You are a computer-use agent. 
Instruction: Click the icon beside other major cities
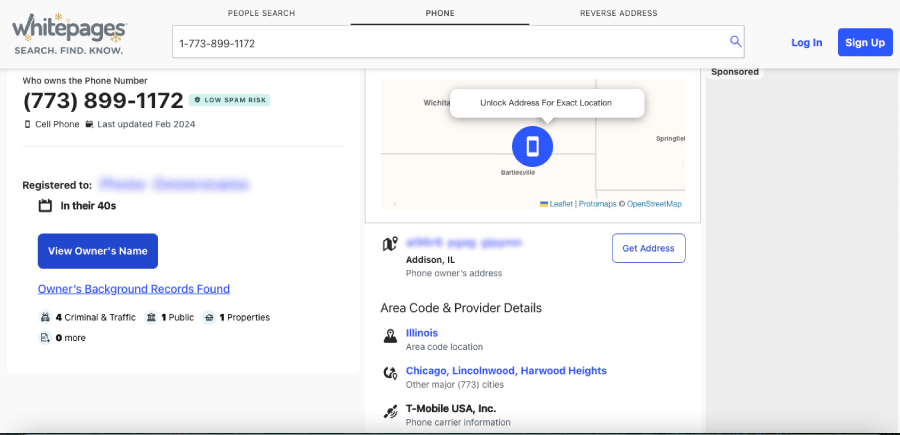(390, 373)
